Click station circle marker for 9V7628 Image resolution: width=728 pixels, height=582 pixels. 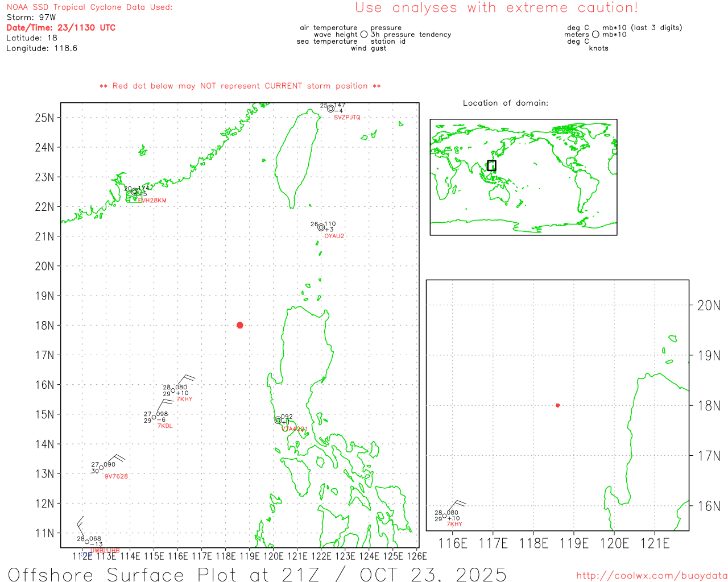coord(101,467)
